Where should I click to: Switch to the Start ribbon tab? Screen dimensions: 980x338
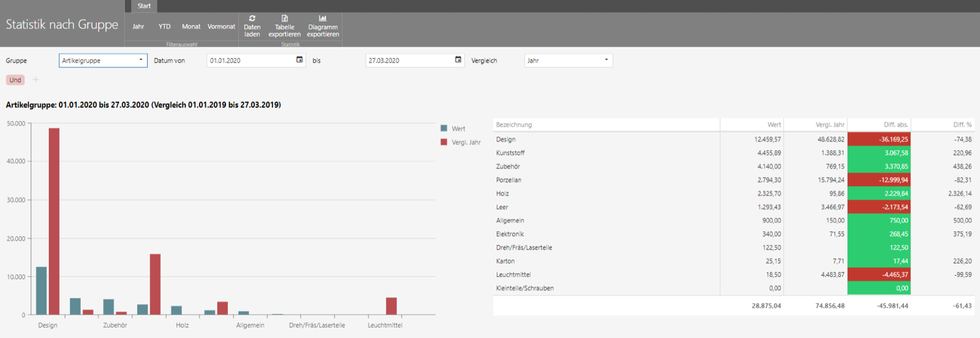pos(144,6)
